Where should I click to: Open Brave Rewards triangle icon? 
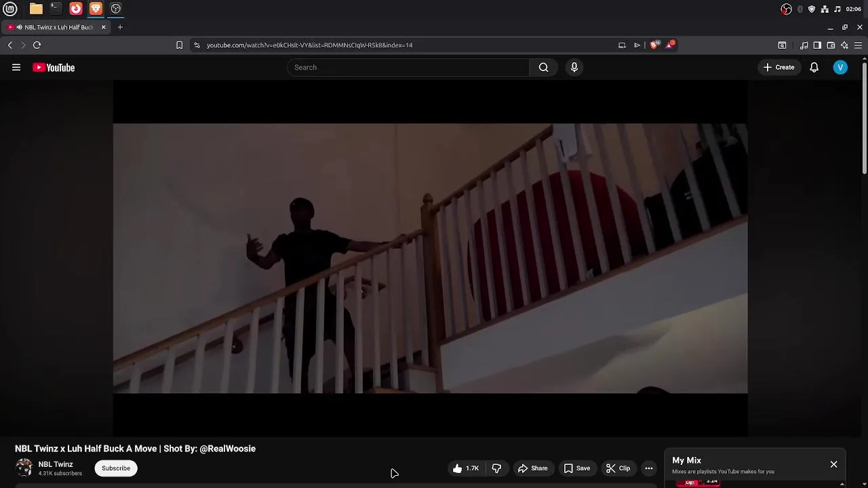670,44
